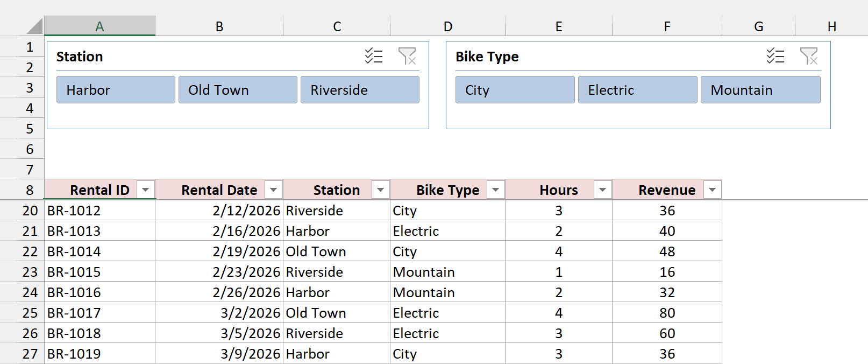Select the Hours header cell

(x=559, y=190)
